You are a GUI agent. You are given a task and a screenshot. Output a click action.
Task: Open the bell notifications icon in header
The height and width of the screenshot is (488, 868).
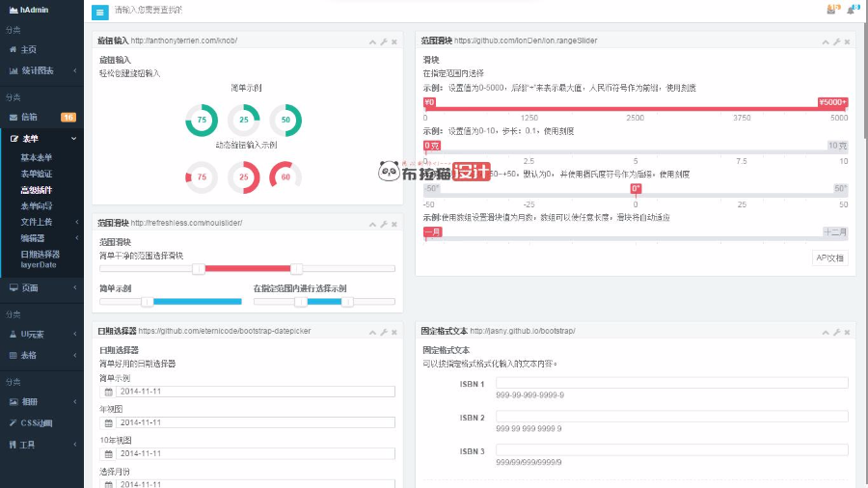851,10
